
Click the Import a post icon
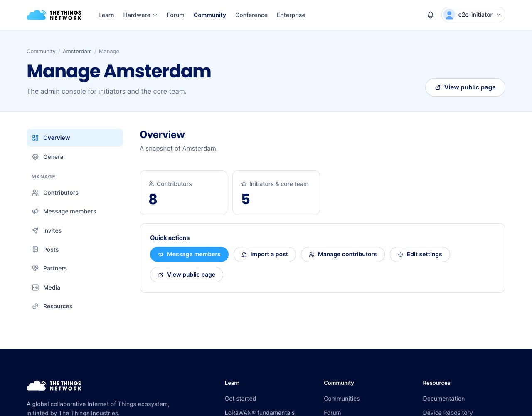(x=244, y=255)
